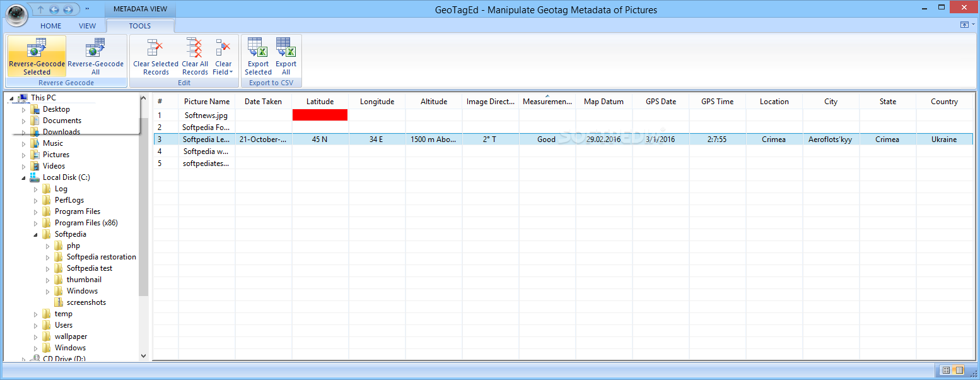Click Clear Selected Records icon
980x380 pixels.
156,48
